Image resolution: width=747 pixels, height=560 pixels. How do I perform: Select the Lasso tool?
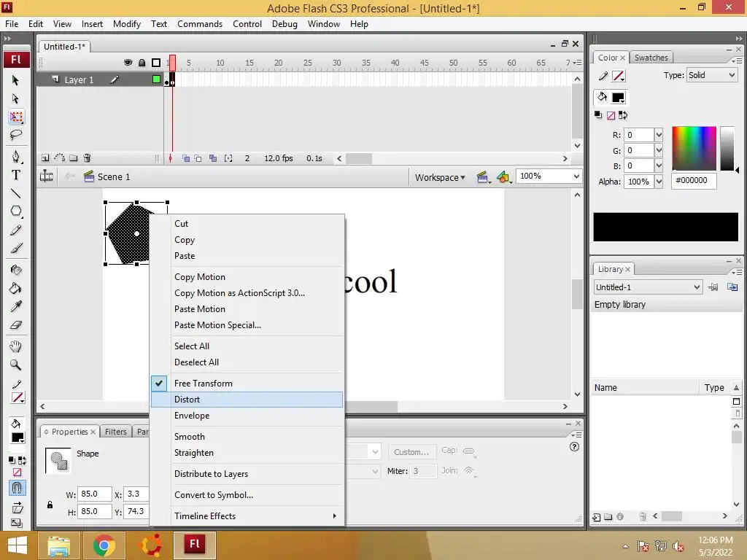point(16,135)
